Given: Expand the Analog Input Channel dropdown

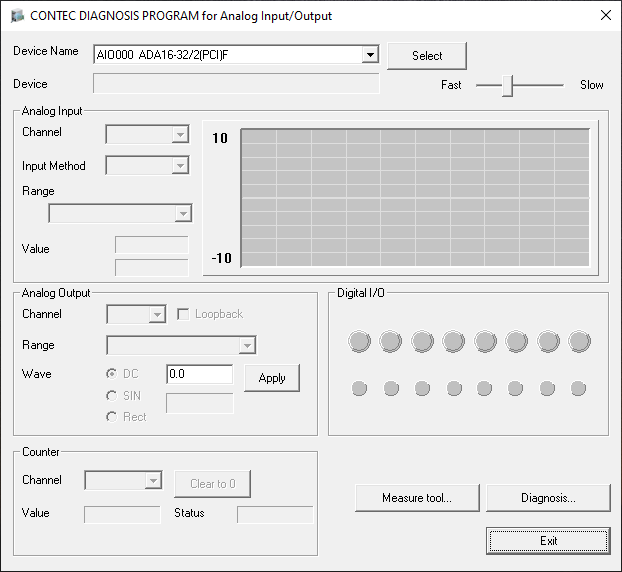Looking at the screenshot, I should 180,134.
